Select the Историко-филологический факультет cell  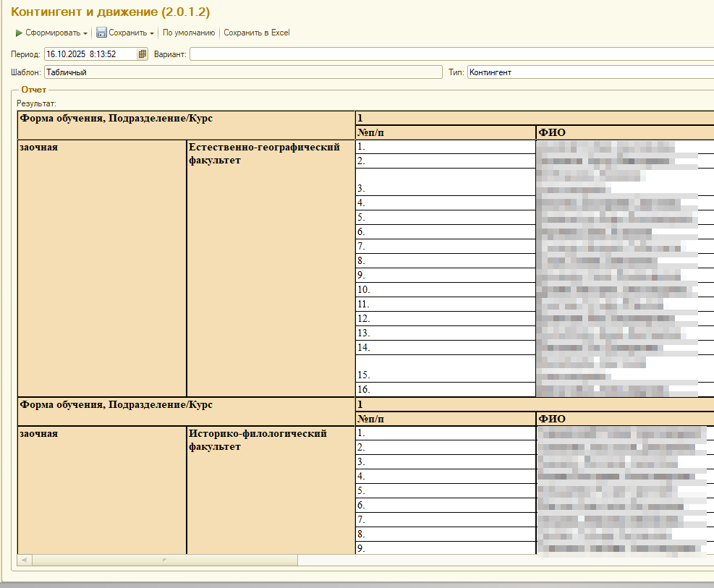258,440
